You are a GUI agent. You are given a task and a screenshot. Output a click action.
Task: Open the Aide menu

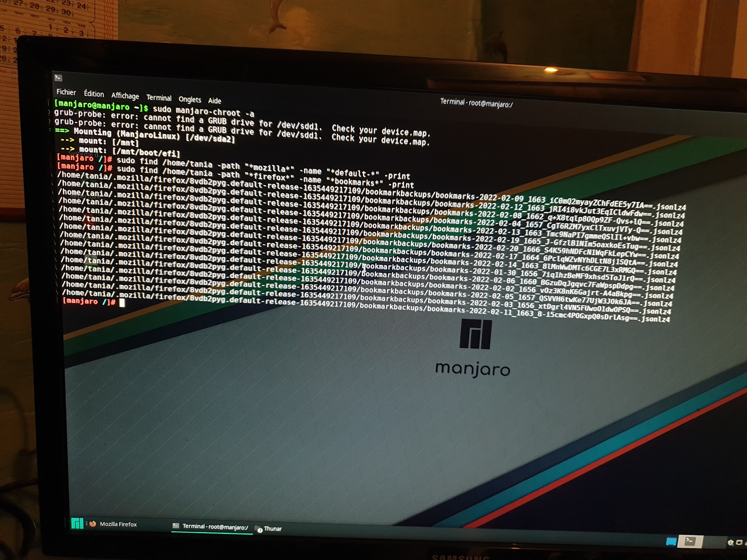click(x=214, y=101)
